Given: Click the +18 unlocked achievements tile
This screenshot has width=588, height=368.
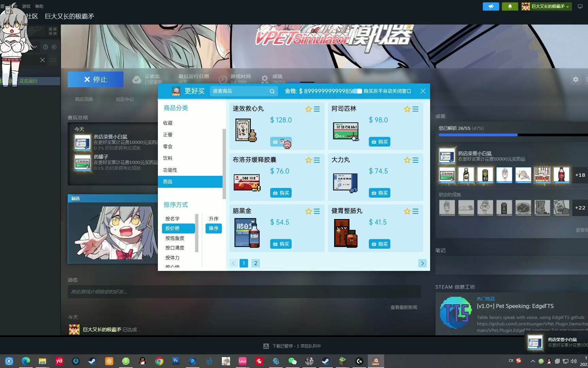Looking at the screenshot, I should [580, 175].
